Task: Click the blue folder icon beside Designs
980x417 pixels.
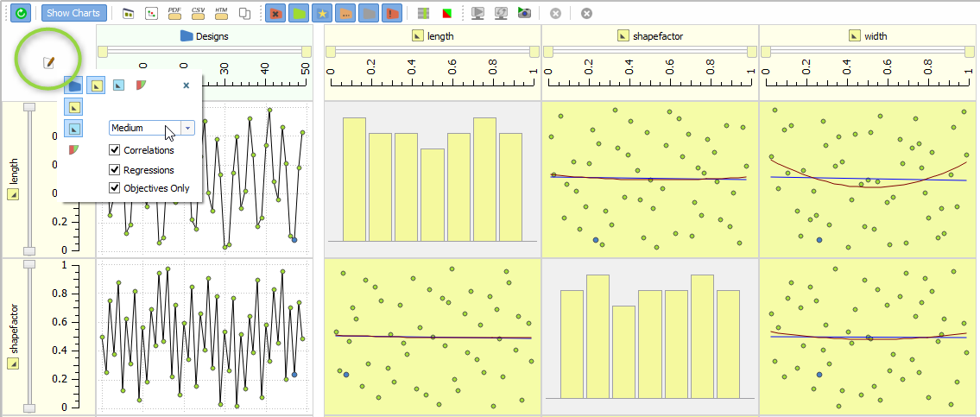Action: 187,36
